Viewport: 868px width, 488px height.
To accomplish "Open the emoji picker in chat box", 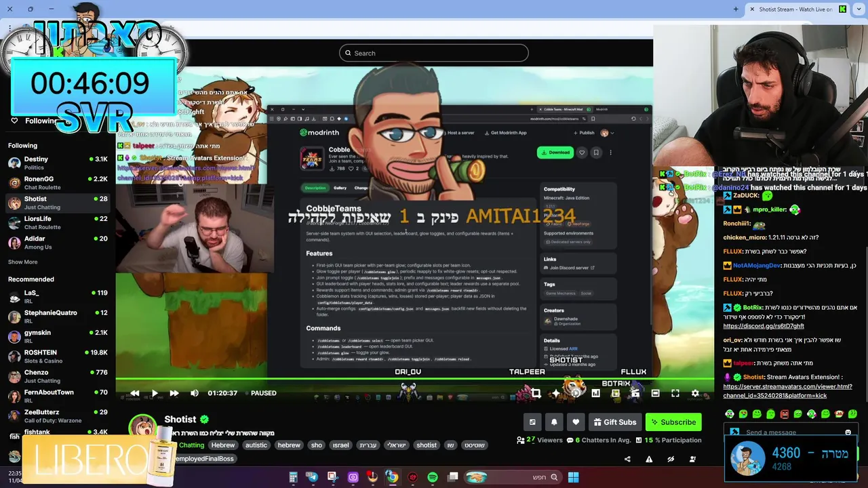I will (x=848, y=432).
